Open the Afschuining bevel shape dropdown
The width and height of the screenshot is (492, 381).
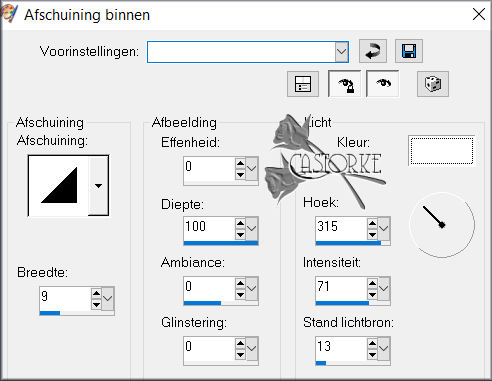[98, 186]
